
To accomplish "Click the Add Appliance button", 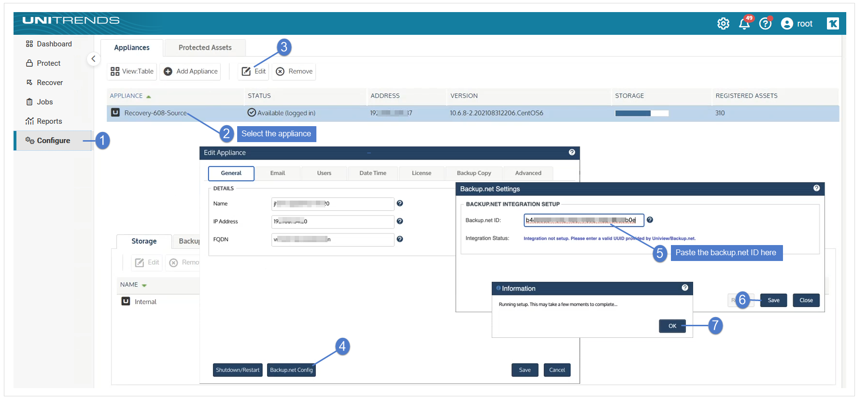I will pyautogui.click(x=190, y=72).
